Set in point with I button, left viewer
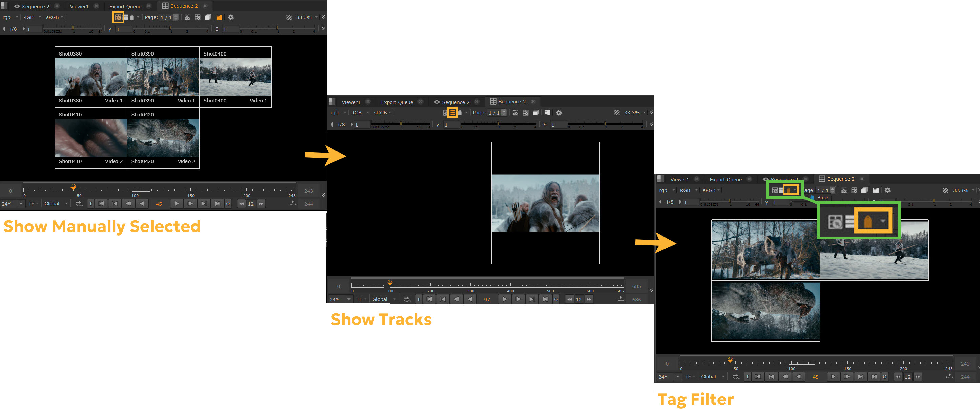Image resolution: width=980 pixels, height=418 pixels. click(x=90, y=204)
